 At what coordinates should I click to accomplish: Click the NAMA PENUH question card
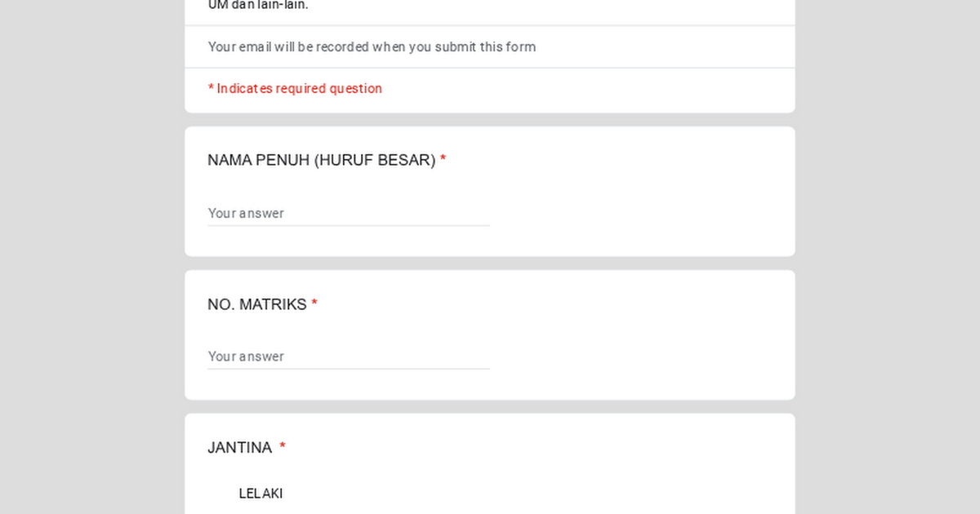pyautogui.click(x=490, y=190)
